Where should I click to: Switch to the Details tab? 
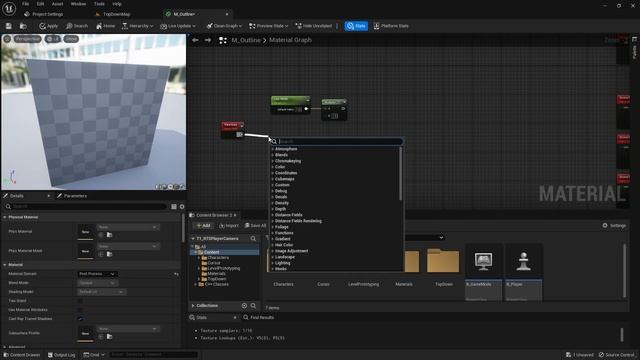[x=16, y=196]
